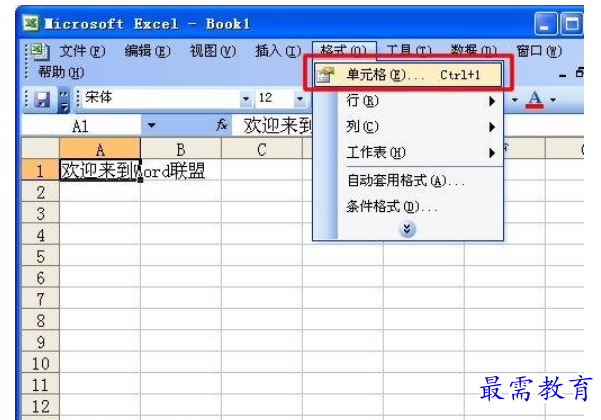Viewport: 601px width, 420px height.
Task: Open the font name dropdown showing 宋体
Action: click(245, 99)
